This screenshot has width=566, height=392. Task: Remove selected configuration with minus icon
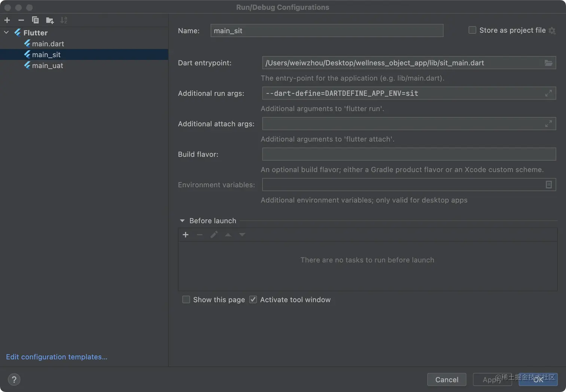coord(21,20)
